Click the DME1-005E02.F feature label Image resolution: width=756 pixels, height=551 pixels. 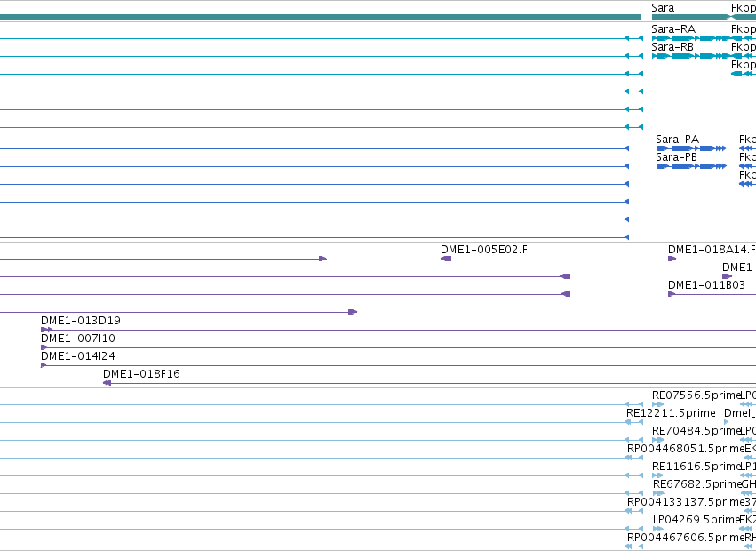(x=484, y=250)
